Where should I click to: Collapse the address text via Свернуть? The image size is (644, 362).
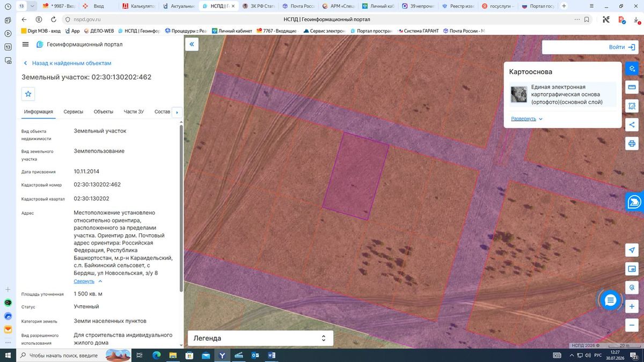tap(88, 281)
